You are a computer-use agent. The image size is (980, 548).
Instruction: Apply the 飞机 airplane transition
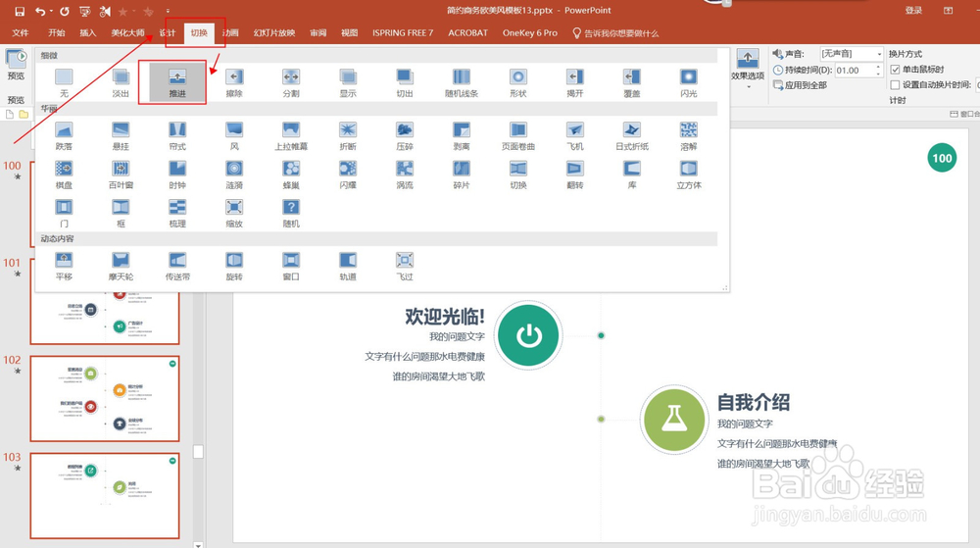point(575,135)
